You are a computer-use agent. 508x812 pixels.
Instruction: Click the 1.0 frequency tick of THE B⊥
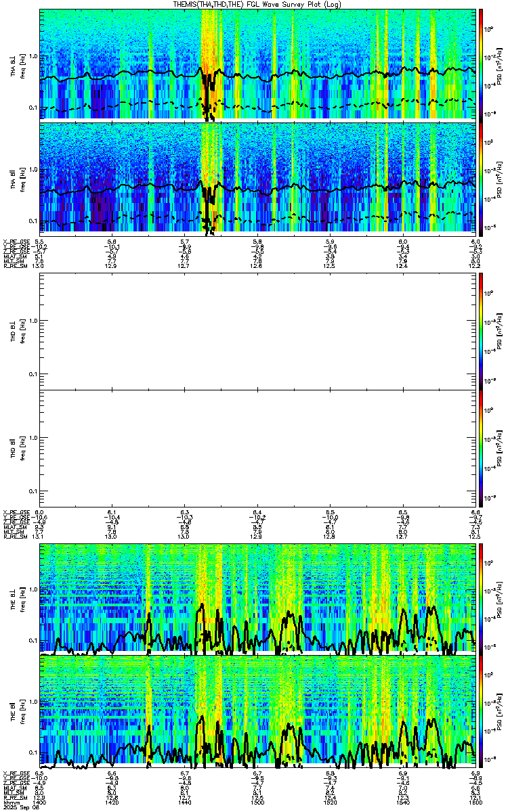33,589
